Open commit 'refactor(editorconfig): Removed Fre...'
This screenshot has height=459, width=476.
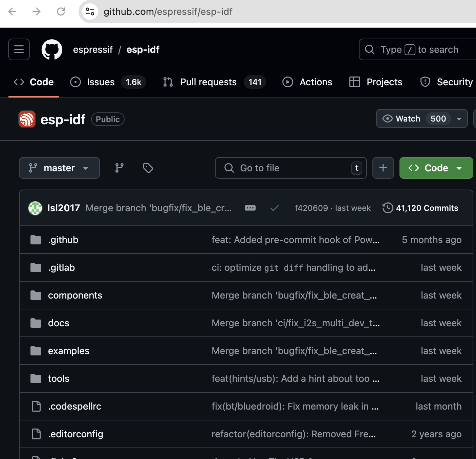click(294, 434)
